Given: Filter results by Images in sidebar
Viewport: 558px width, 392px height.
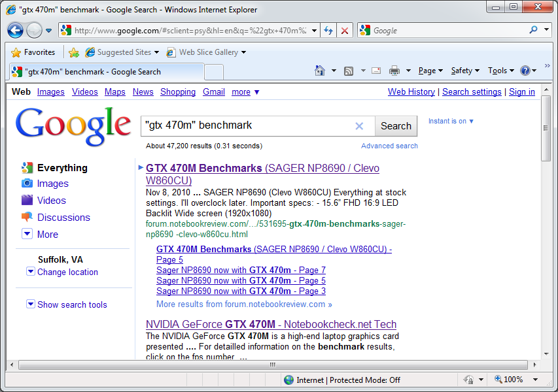Looking at the screenshot, I should pyautogui.click(x=53, y=184).
